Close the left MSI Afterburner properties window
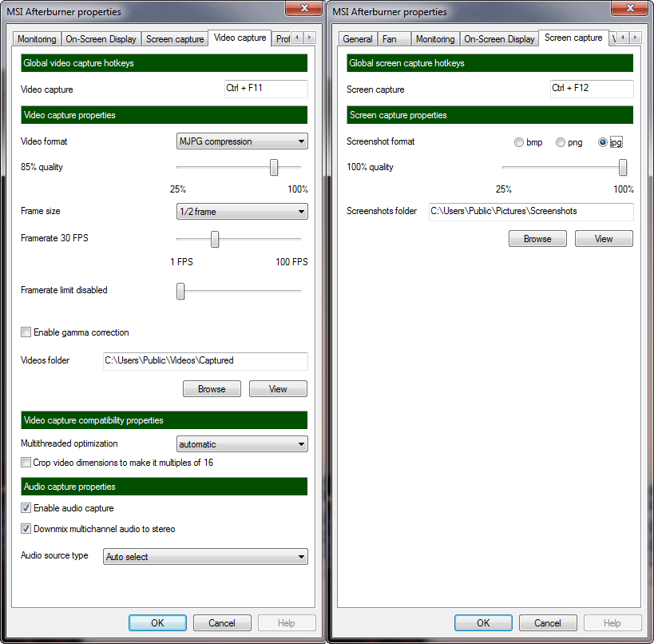Screen dimensions: 654x644 point(304,8)
